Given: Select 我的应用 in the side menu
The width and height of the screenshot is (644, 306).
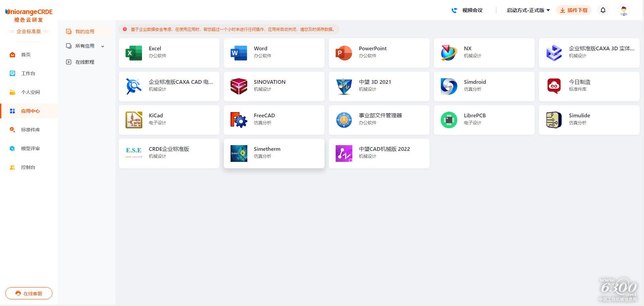Looking at the screenshot, I should (x=85, y=32).
